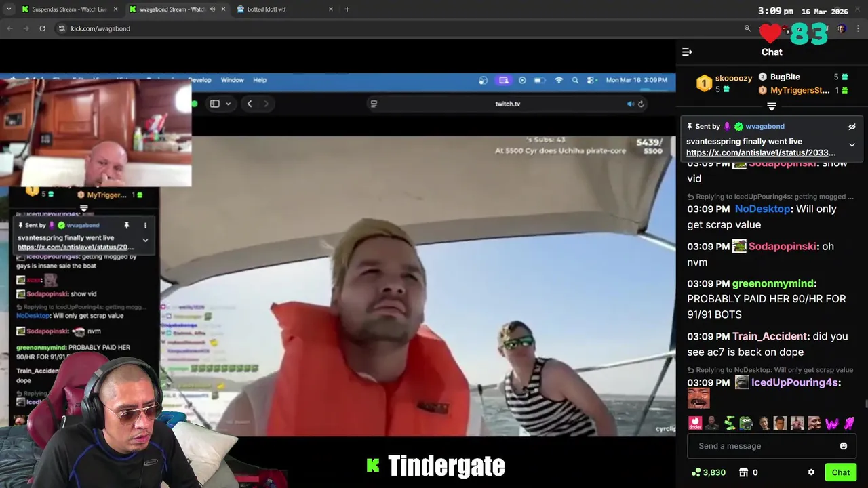
Task: Mute audio on wvagabond tab speaker icon
Action: [x=212, y=9]
